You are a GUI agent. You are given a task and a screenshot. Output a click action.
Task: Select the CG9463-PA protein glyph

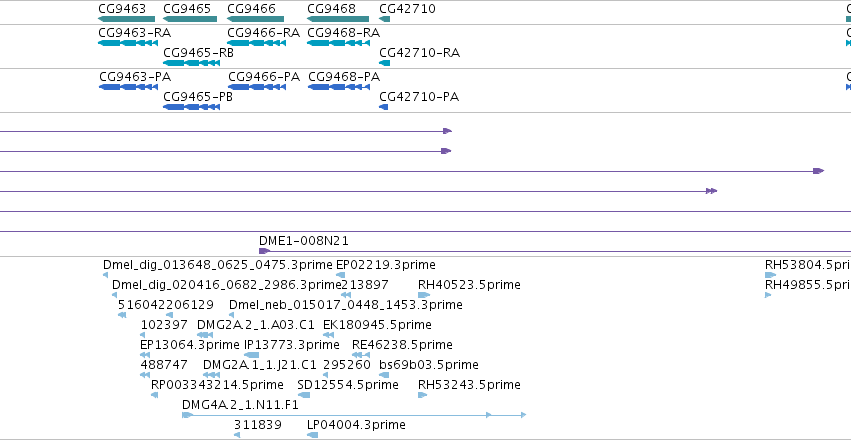coord(128,87)
